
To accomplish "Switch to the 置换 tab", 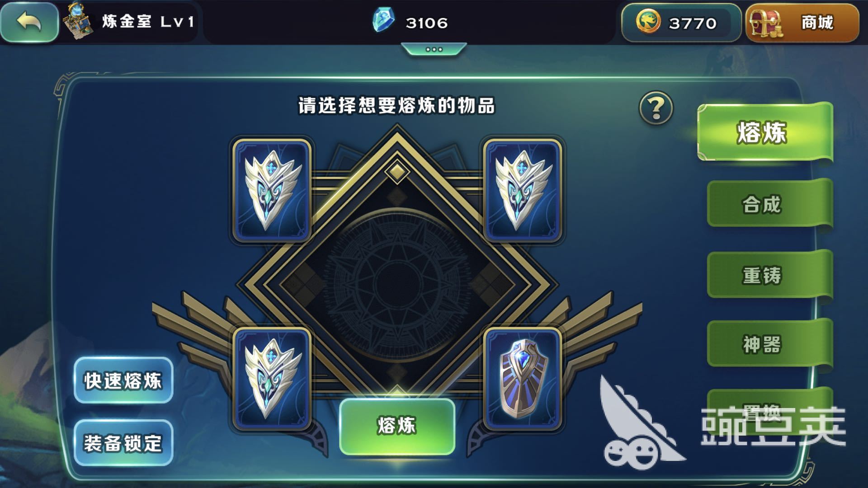I will tap(769, 410).
